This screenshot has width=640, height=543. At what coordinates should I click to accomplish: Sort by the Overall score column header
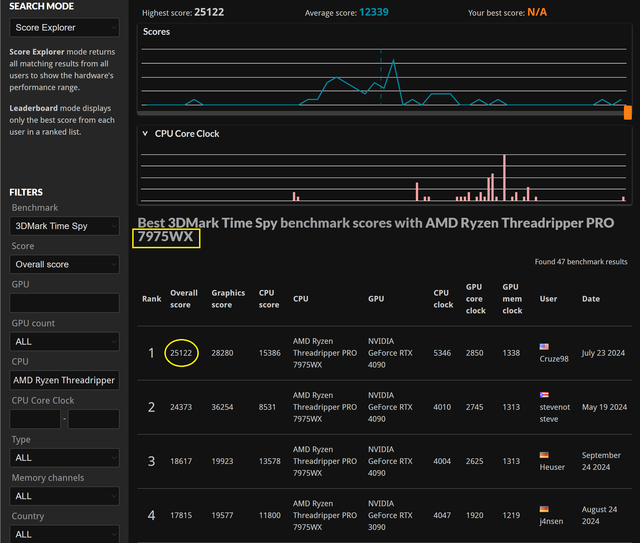(x=184, y=299)
